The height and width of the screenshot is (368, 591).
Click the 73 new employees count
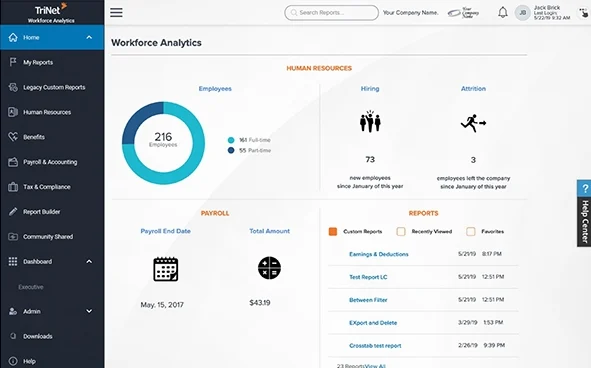(x=370, y=159)
